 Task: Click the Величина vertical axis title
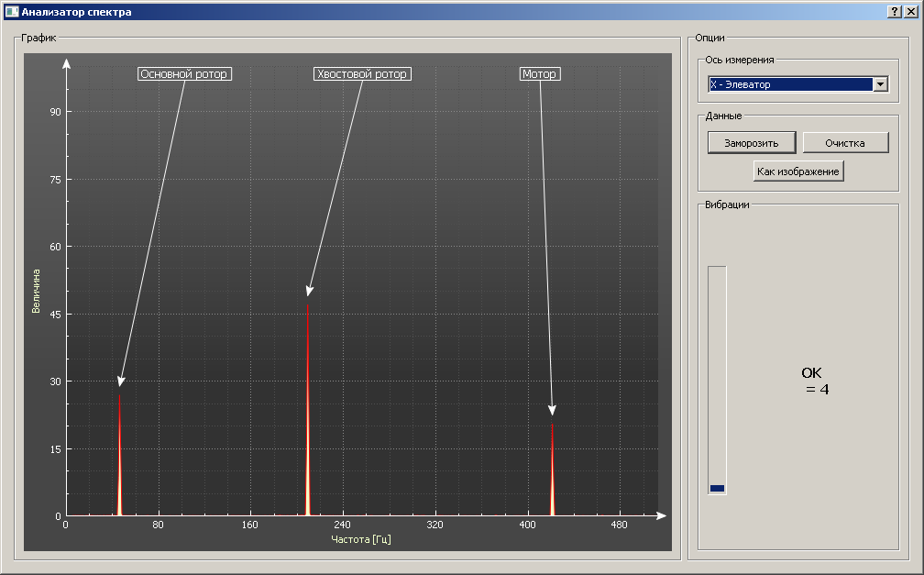point(37,291)
